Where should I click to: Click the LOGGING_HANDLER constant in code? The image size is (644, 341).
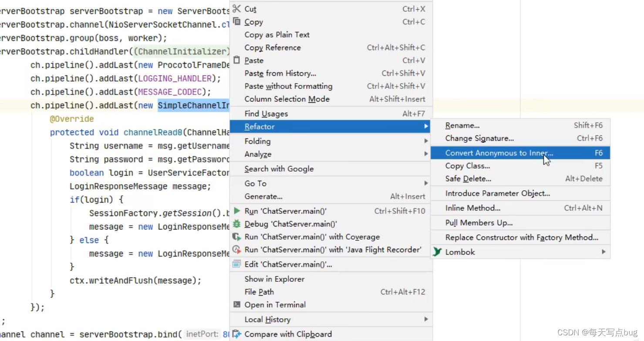point(175,78)
